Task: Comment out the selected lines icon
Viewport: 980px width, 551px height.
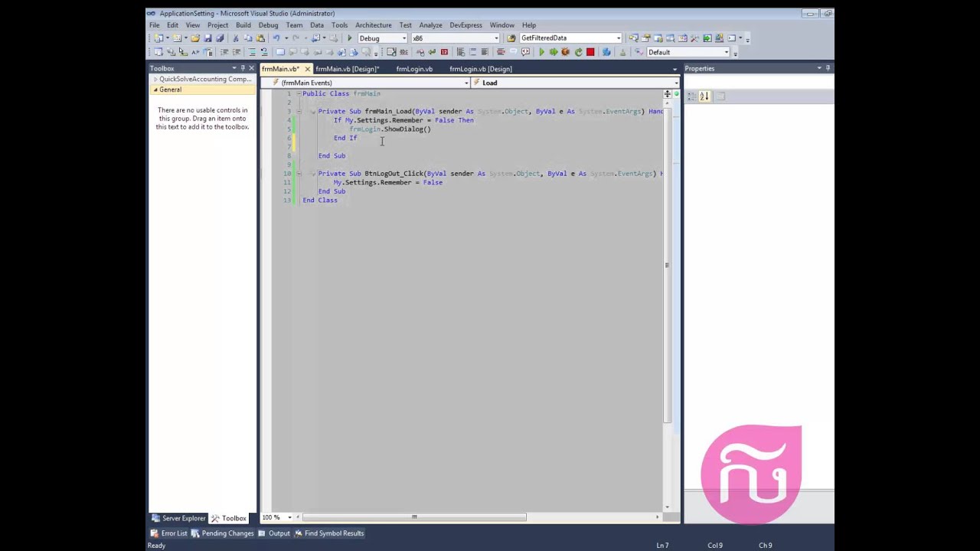Action: point(253,52)
